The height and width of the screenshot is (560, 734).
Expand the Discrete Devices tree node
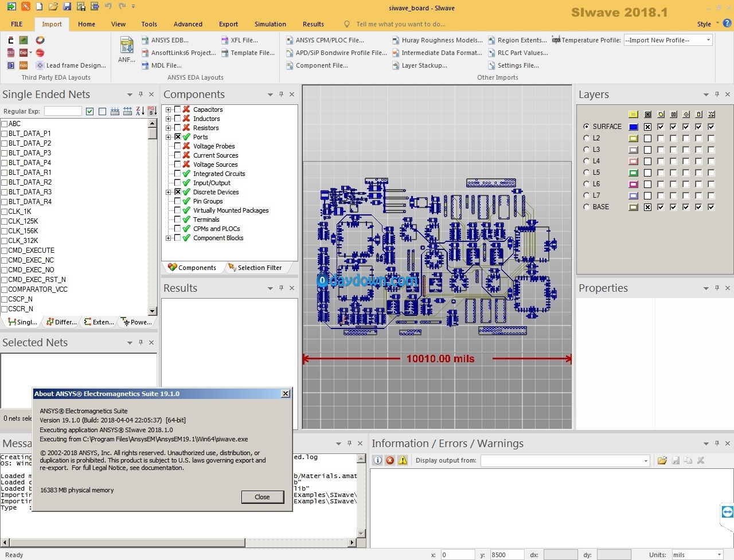pos(169,192)
